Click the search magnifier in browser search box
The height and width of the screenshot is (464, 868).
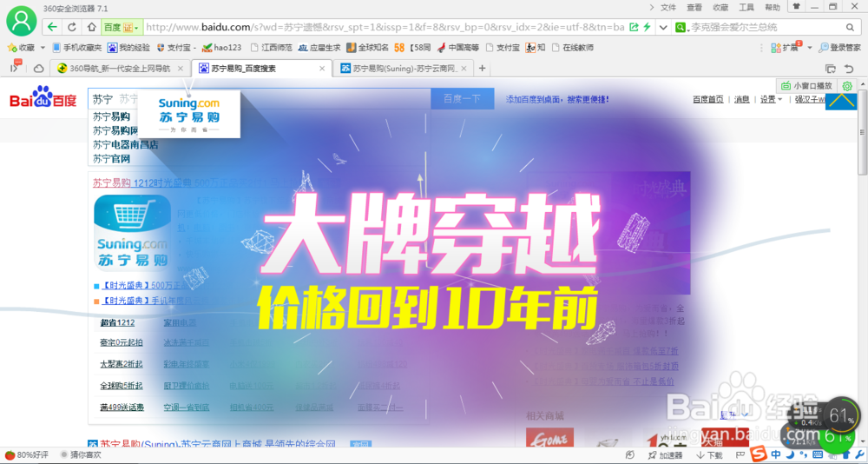[850, 27]
